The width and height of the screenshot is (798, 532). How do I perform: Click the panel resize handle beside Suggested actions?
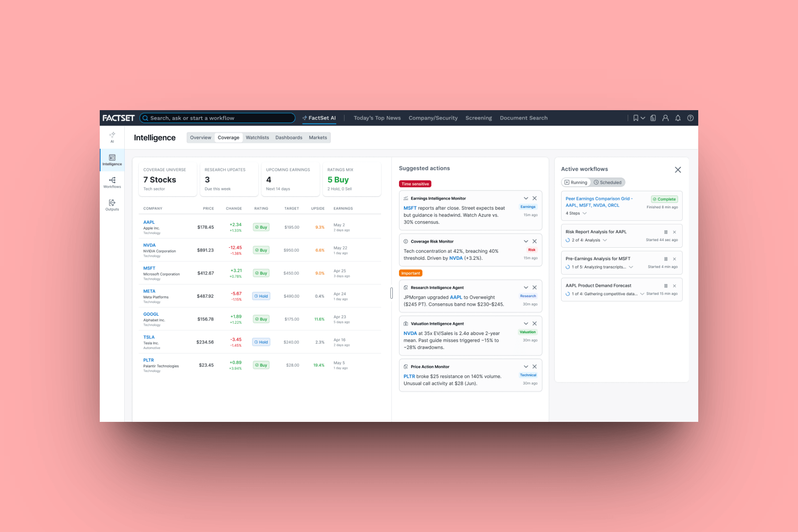(392, 293)
